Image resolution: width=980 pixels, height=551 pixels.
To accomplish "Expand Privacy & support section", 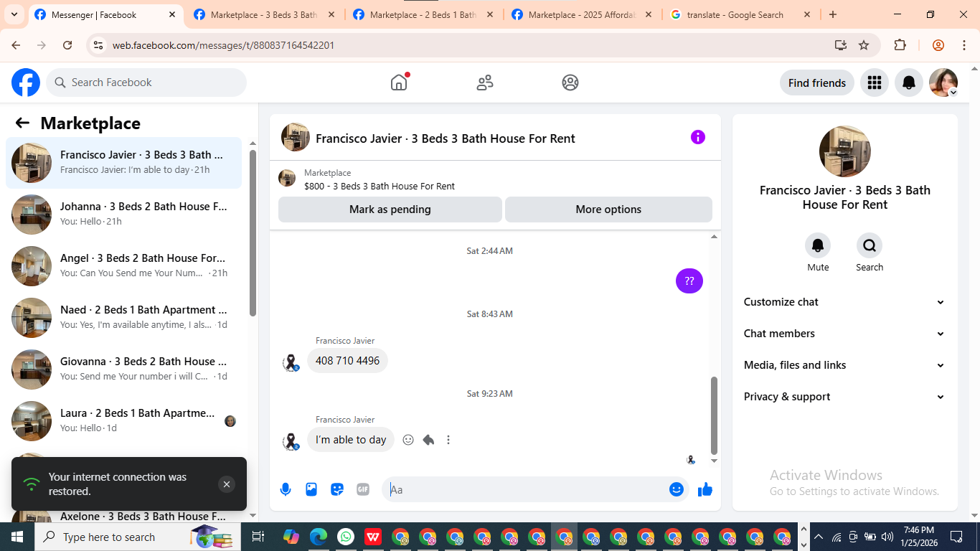I will coord(844,397).
